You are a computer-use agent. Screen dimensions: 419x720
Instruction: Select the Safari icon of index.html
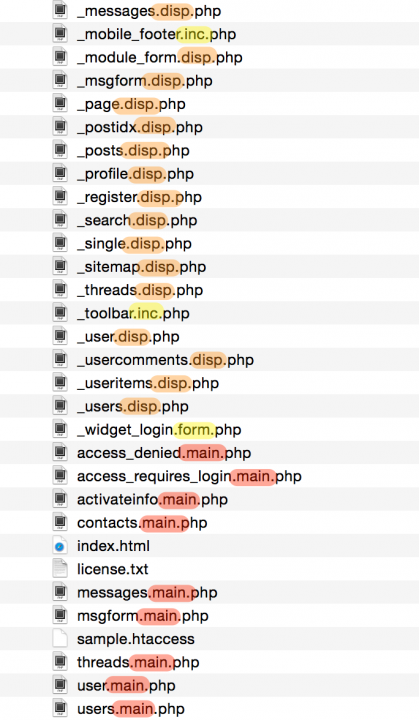click(x=60, y=546)
